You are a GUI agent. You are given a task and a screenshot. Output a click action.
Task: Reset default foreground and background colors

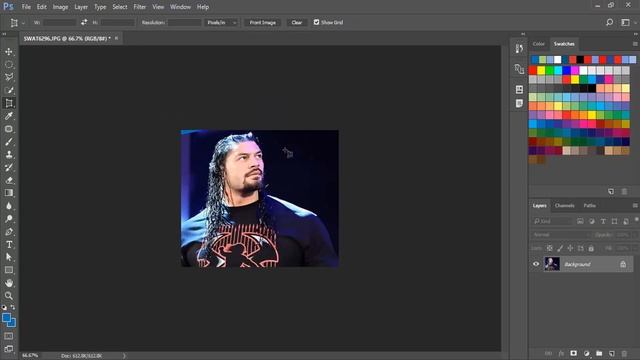tap(4, 307)
